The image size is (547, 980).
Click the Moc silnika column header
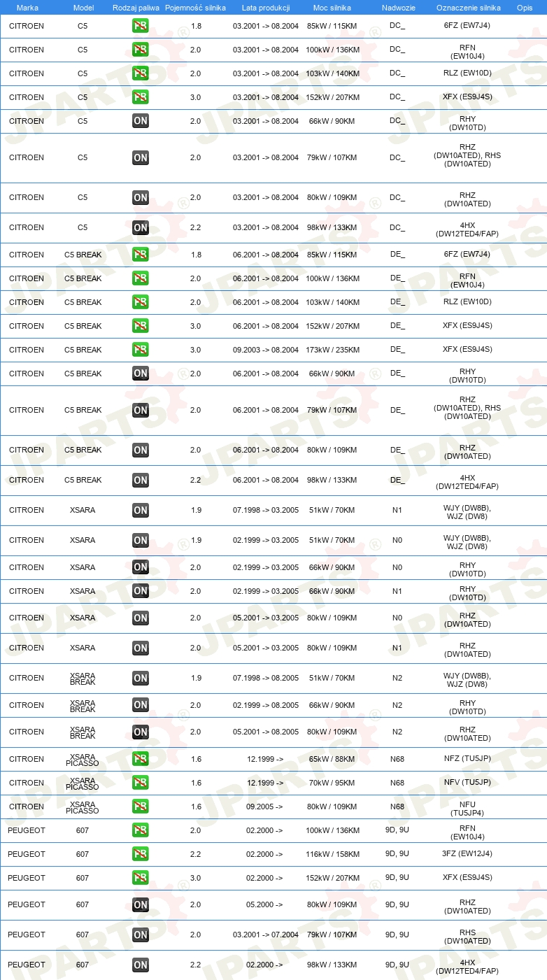(x=332, y=8)
